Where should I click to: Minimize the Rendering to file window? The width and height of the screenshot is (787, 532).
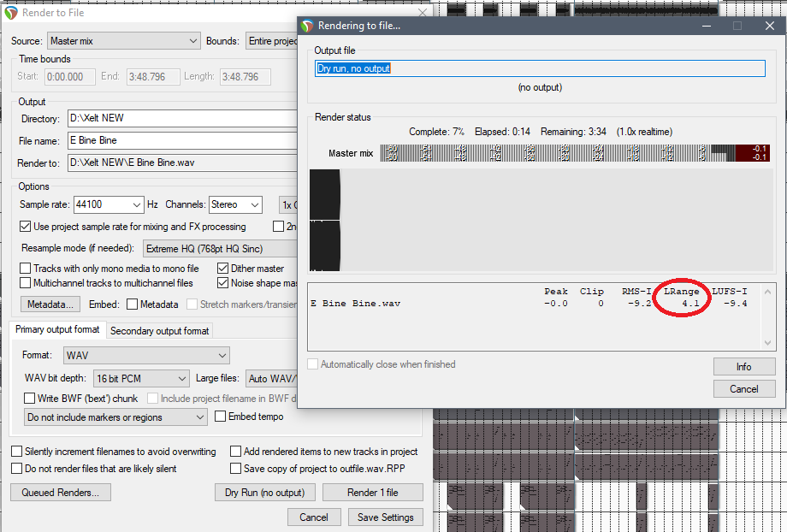(707, 26)
